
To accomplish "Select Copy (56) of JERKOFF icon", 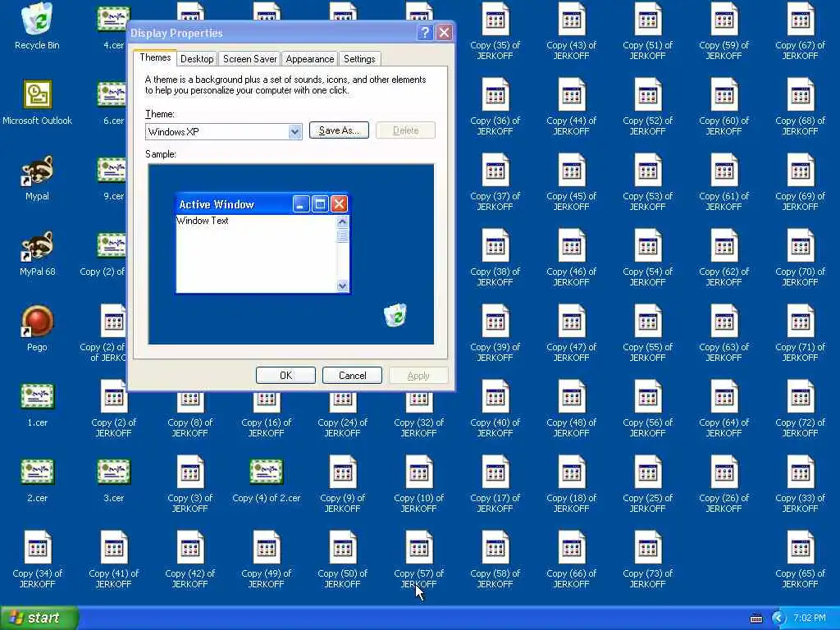I will pyautogui.click(x=647, y=396).
